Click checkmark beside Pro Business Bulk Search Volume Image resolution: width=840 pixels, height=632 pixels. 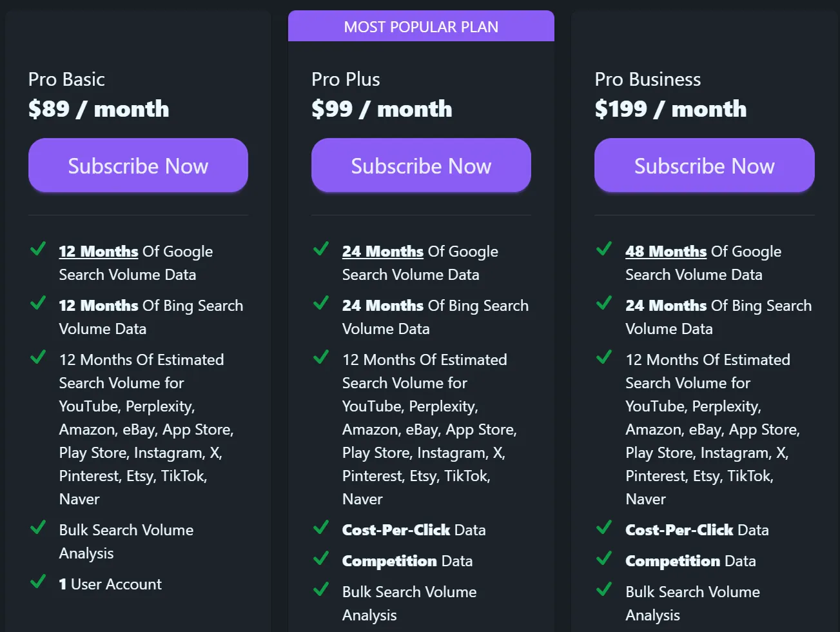(604, 589)
